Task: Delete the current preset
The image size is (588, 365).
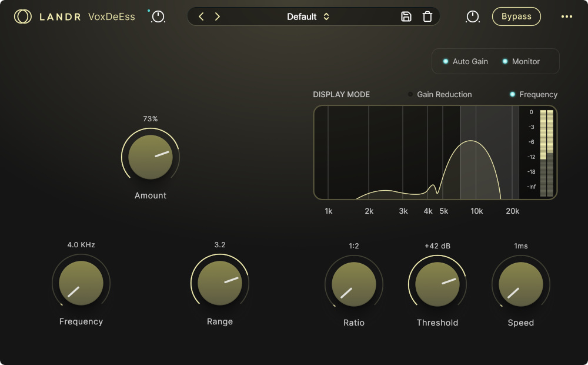Action: tap(427, 16)
